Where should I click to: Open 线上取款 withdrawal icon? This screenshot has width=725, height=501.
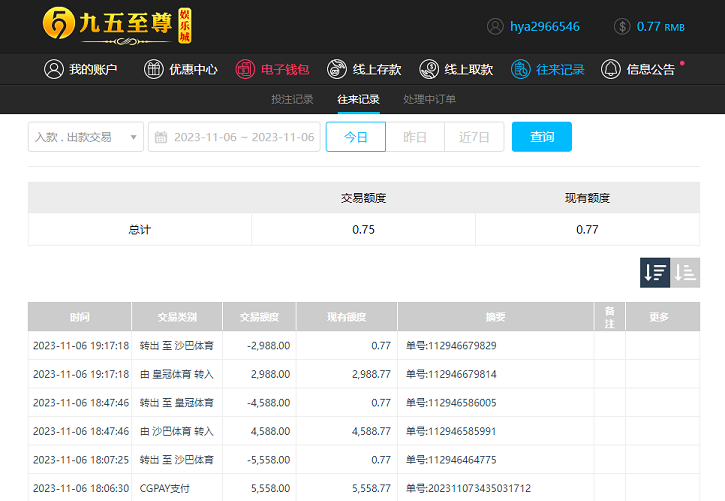429,70
